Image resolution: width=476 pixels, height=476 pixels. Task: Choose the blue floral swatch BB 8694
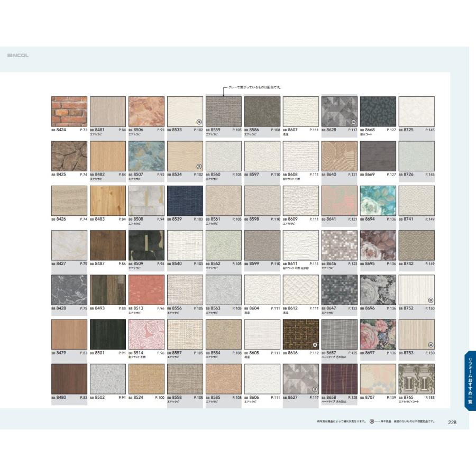[378, 200]
